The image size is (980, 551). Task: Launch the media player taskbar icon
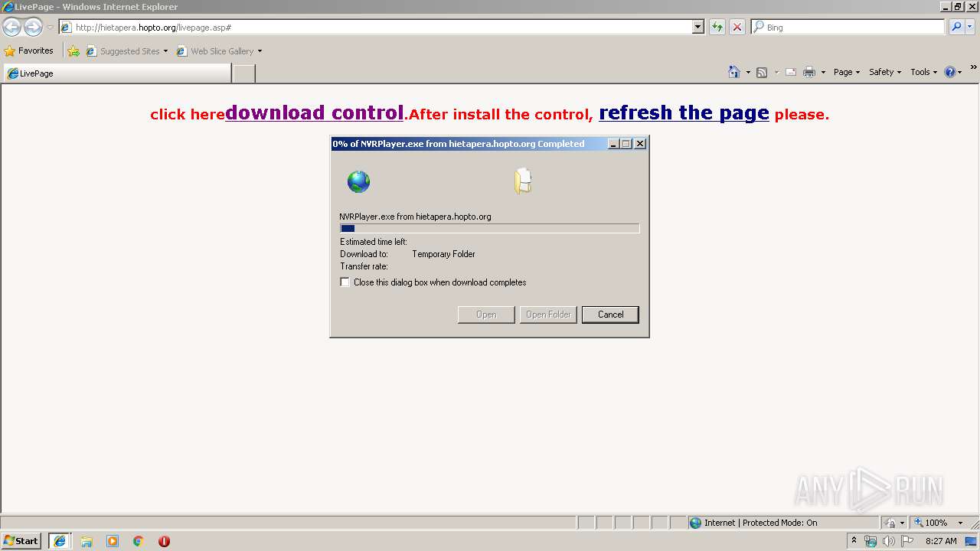113,541
